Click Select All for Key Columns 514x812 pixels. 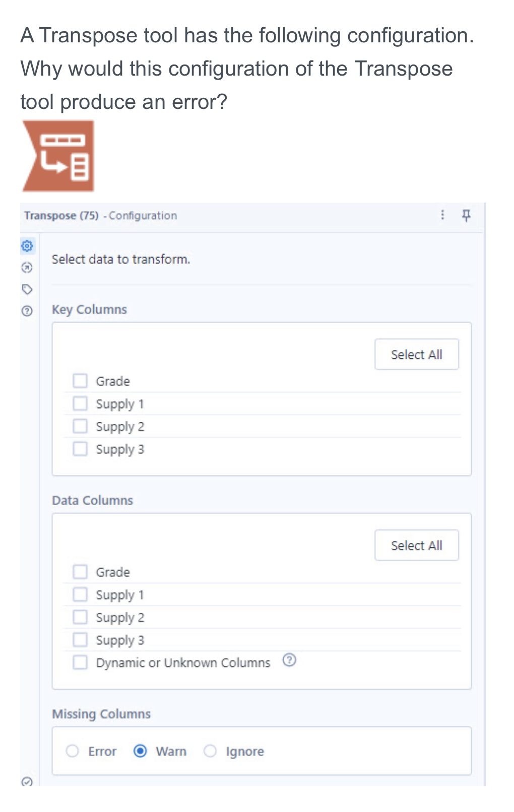click(x=417, y=354)
